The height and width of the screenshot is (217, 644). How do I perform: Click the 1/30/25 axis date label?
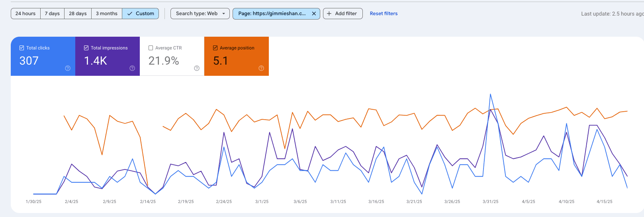coord(33,202)
